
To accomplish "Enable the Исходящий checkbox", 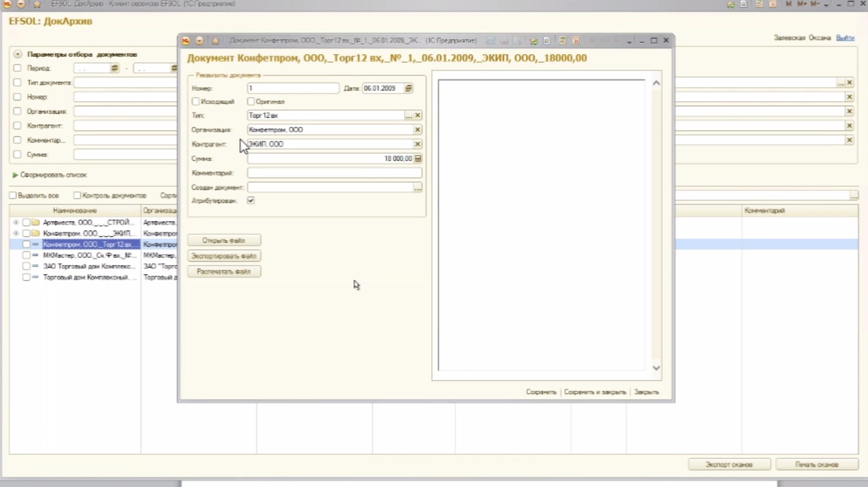I will point(196,101).
